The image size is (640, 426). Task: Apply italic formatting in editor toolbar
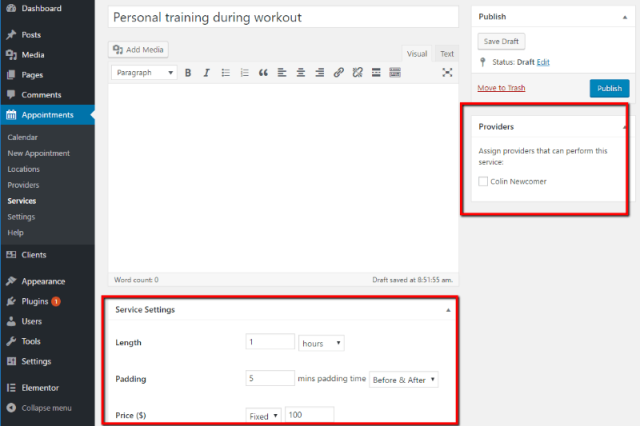[x=206, y=73]
